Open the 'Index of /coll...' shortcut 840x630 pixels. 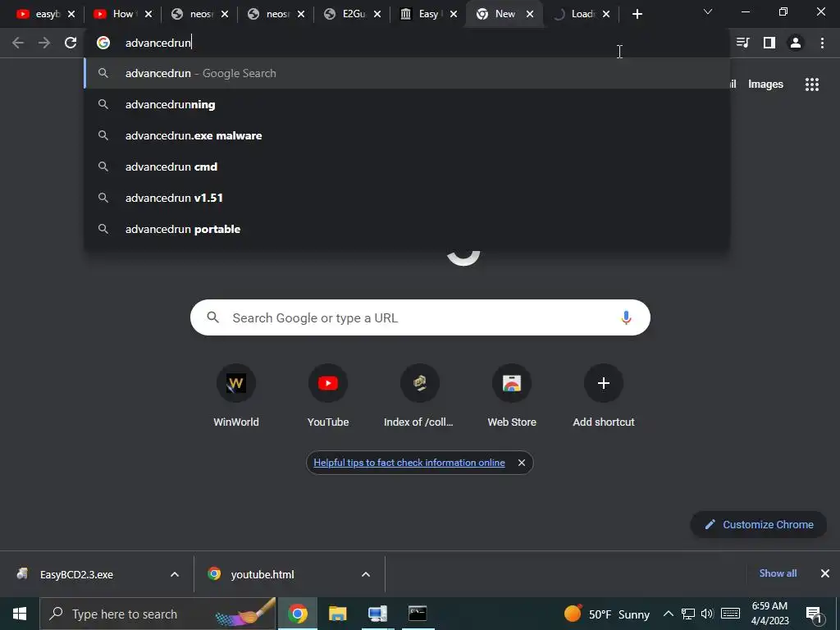[419, 396]
